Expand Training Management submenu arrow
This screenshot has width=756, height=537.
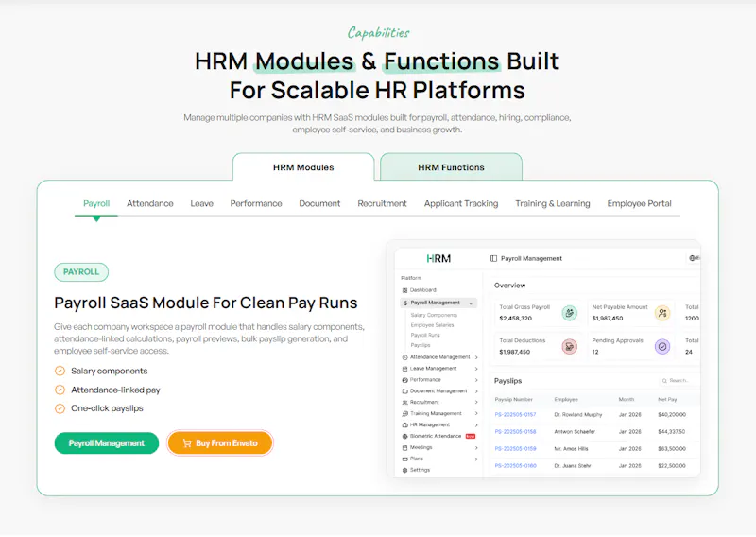476,414
